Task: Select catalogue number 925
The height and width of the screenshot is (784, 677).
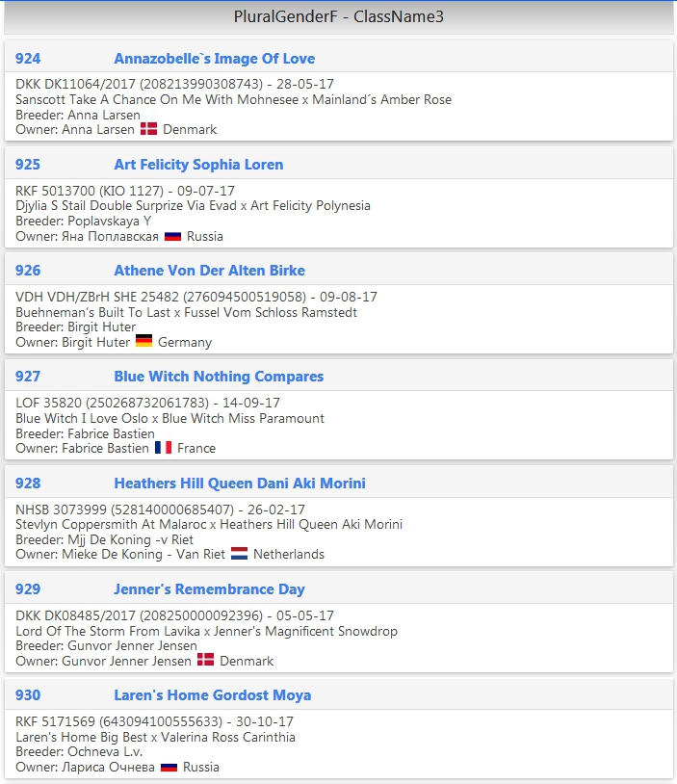Action: (28, 165)
